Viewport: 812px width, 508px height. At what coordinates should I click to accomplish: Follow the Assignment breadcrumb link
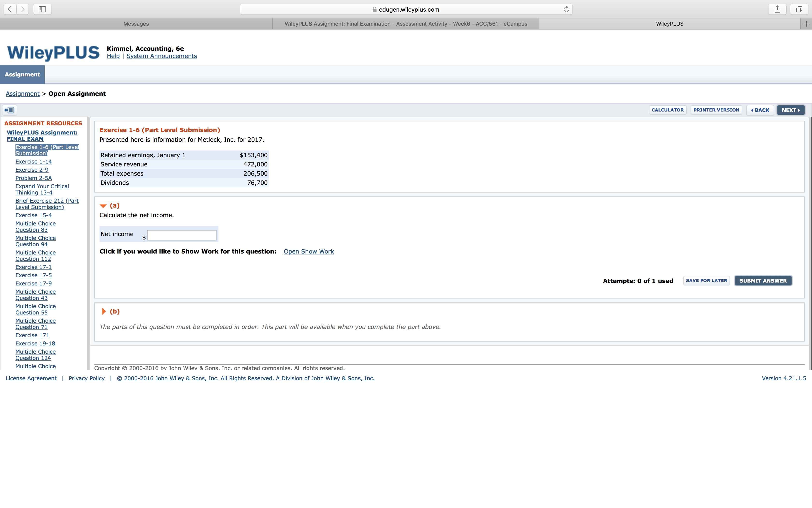(x=22, y=94)
